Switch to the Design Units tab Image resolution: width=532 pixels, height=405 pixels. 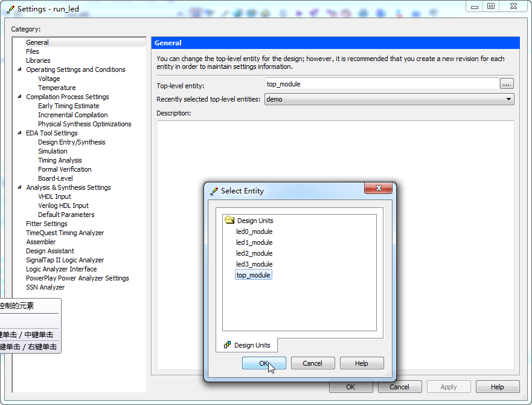247,345
